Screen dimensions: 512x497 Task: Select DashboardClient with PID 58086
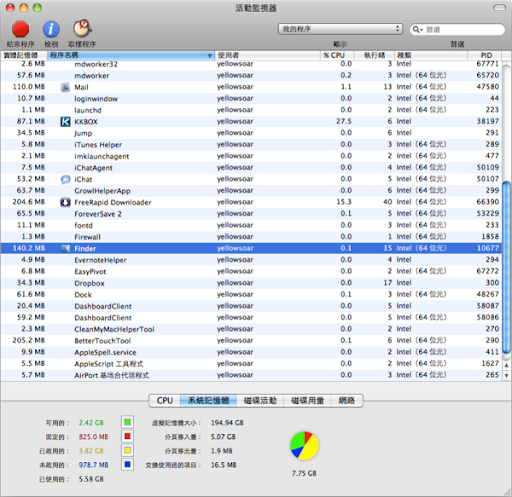coord(251,318)
